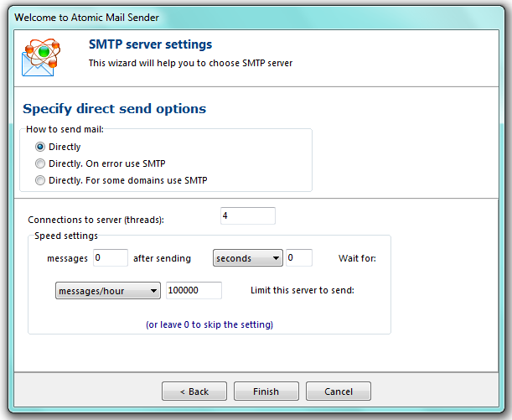Image resolution: width=512 pixels, height=420 pixels.
Task: Click the messages count field before "after sending"
Action: (x=111, y=258)
